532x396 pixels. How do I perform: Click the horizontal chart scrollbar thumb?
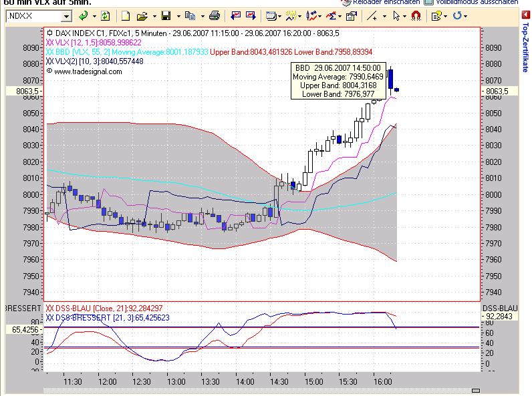[x=476, y=390]
